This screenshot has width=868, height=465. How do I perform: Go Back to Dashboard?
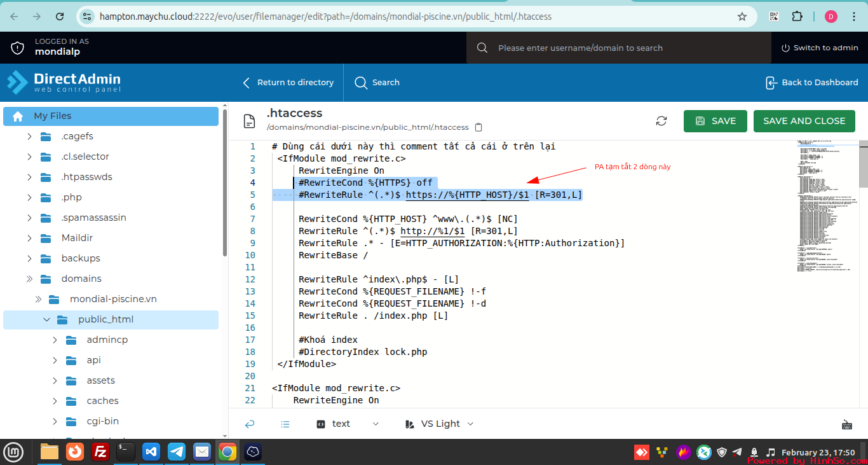pos(811,83)
